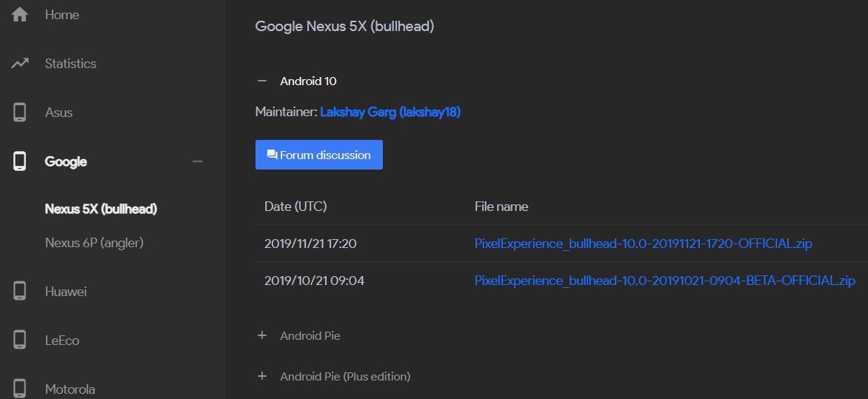
Task: Select Nexus 5X (bullhead) in sidebar
Action: (101, 209)
